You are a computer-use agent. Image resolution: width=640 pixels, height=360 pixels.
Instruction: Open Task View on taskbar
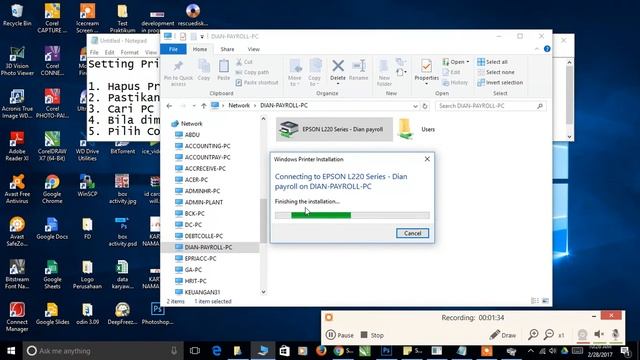coord(195,351)
